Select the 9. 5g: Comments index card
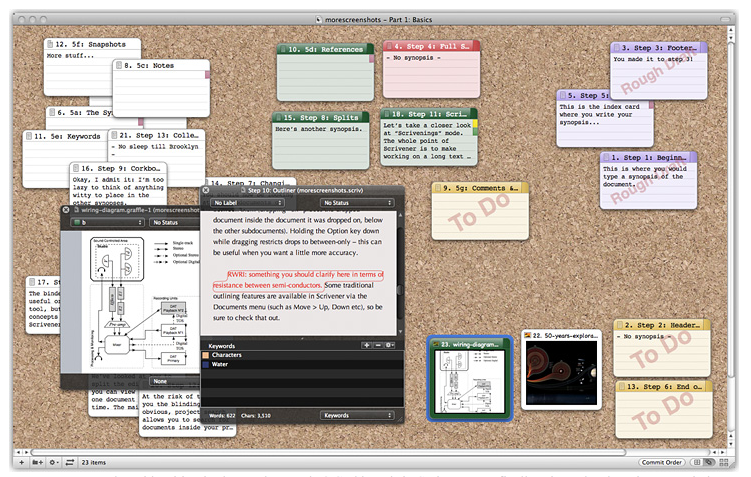The width and height of the screenshot is (751, 477). (x=478, y=211)
